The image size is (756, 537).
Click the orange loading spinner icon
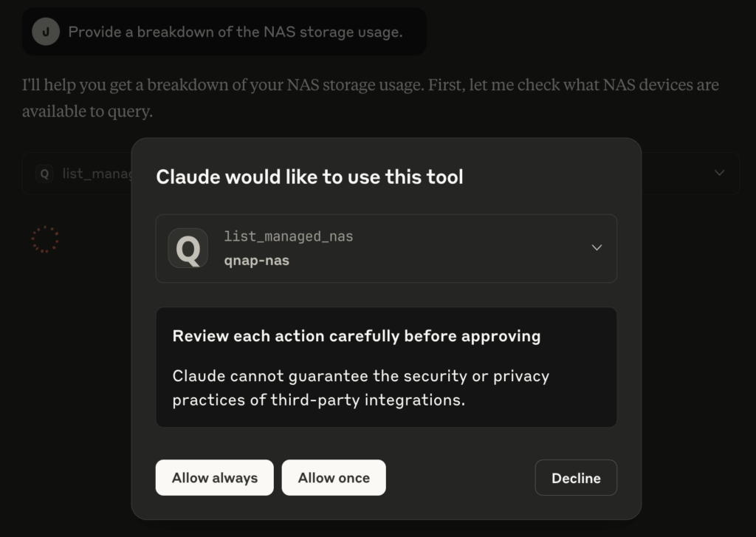tap(45, 239)
